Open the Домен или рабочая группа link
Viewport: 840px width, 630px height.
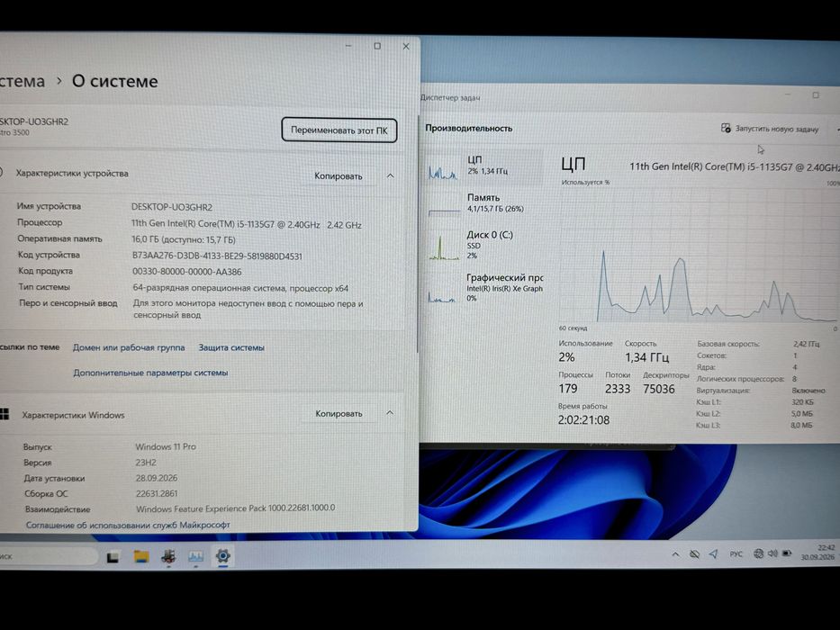coord(129,347)
